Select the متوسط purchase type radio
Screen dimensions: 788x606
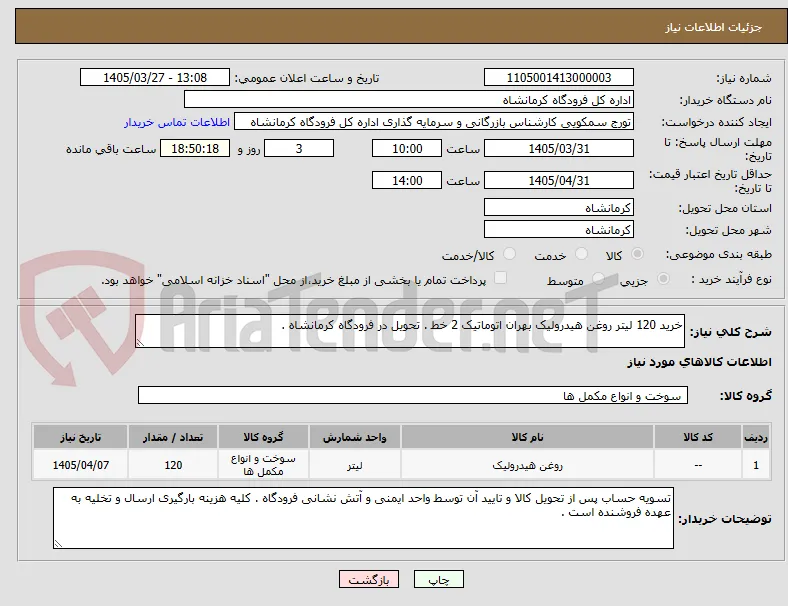click(598, 279)
